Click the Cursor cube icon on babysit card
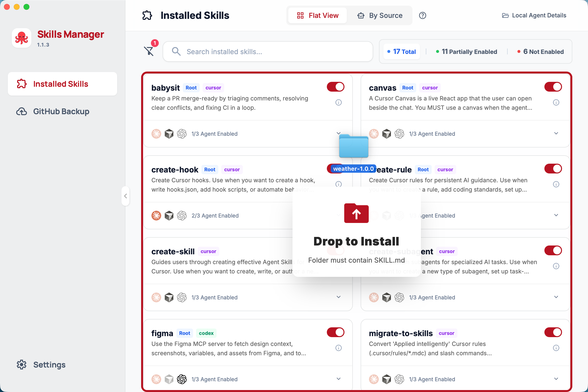This screenshot has width=588, height=392. 169,134
